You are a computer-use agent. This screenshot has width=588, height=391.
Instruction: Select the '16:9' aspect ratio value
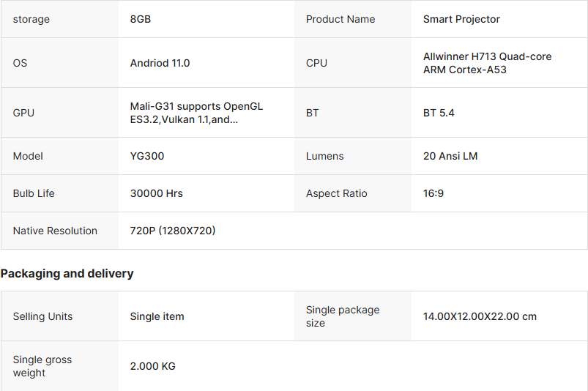(433, 193)
